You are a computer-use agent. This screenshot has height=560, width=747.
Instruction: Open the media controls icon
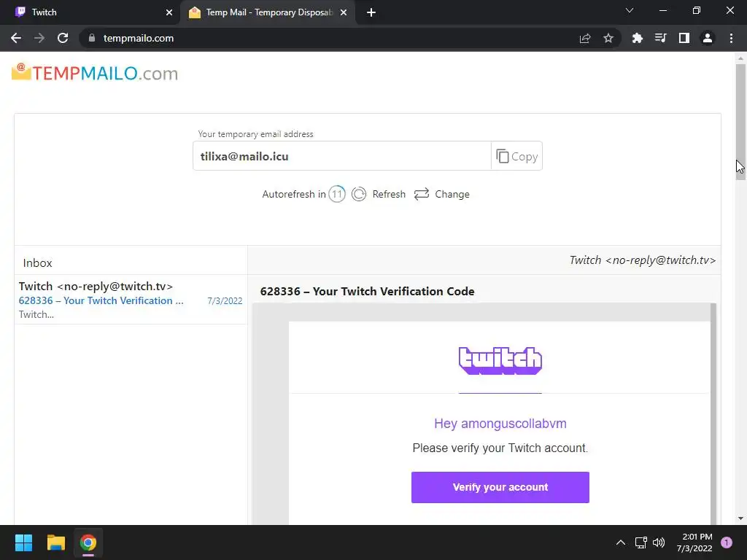pyautogui.click(x=660, y=38)
